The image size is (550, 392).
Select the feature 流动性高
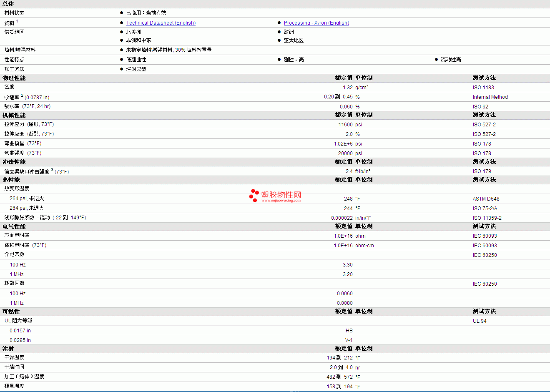coord(451,60)
